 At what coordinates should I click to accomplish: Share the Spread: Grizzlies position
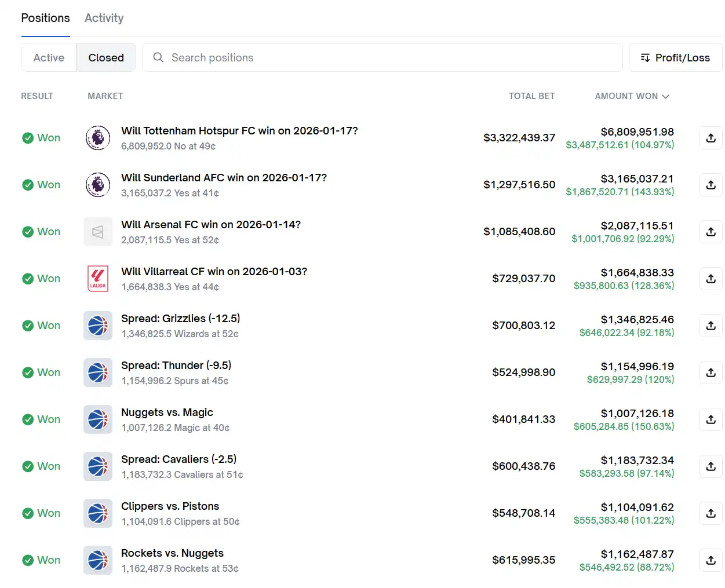coord(711,326)
